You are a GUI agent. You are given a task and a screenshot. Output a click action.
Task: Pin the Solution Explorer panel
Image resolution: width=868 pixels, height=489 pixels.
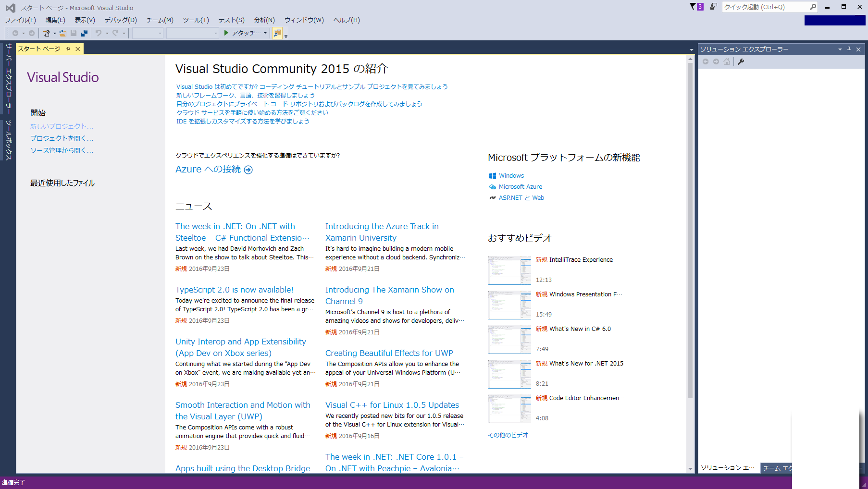[x=849, y=49]
